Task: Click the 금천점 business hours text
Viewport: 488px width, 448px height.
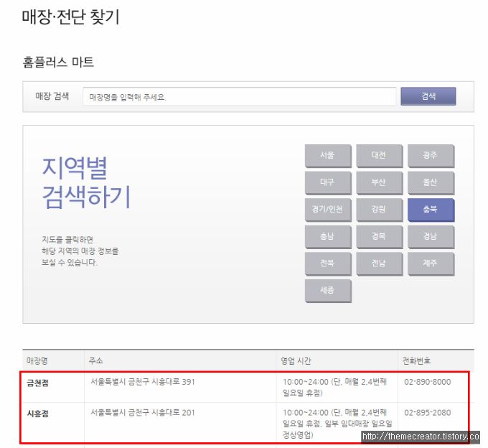Action: [x=334, y=387]
